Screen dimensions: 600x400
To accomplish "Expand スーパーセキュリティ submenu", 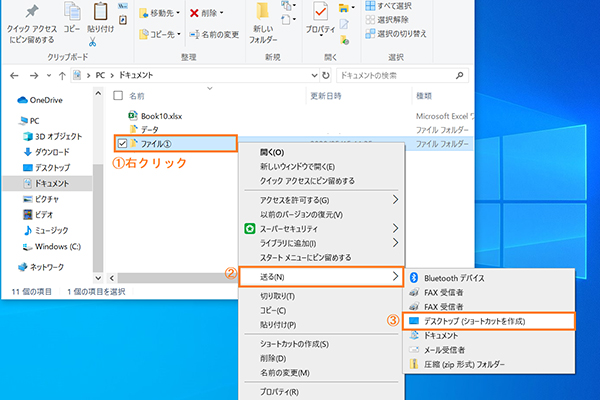I will 395,228.
